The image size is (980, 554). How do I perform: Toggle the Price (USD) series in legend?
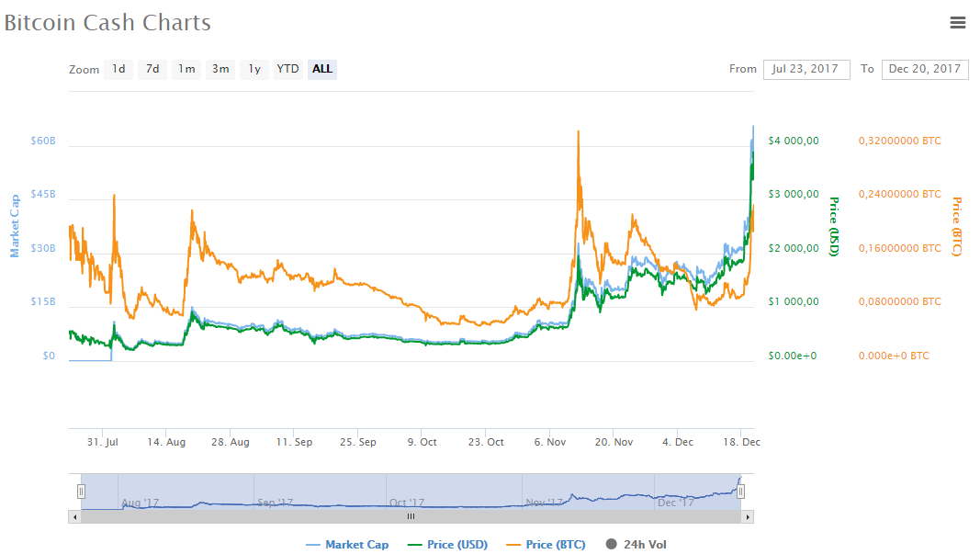(x=447, y=545)
